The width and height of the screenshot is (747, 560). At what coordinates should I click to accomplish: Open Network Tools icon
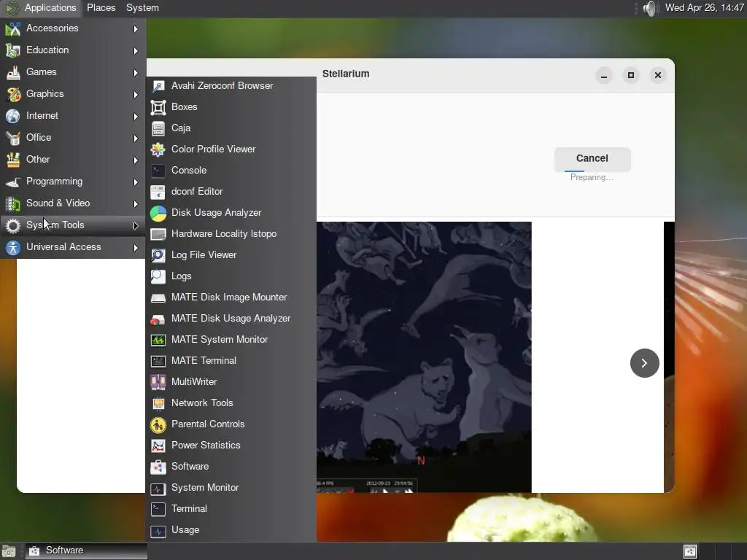tap(158, 402)
